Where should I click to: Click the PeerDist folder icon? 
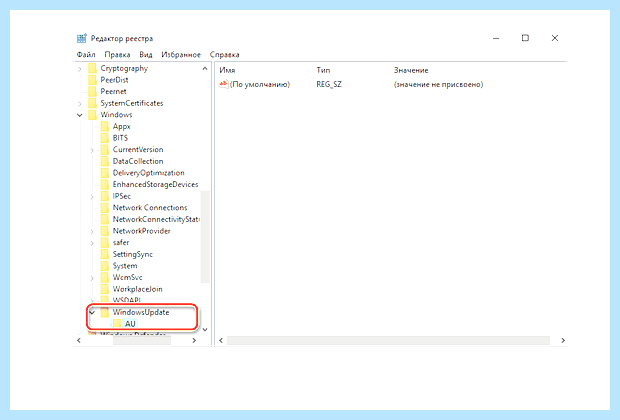point(93,80)
